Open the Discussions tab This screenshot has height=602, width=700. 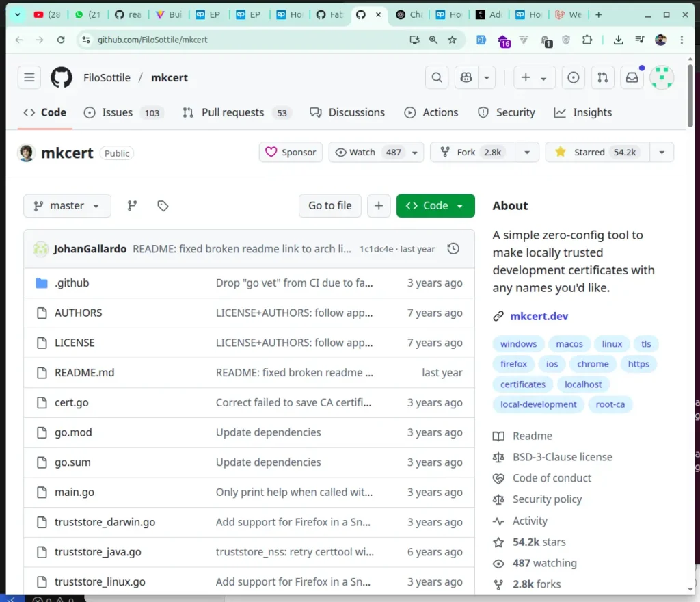(x=347, y=113)
